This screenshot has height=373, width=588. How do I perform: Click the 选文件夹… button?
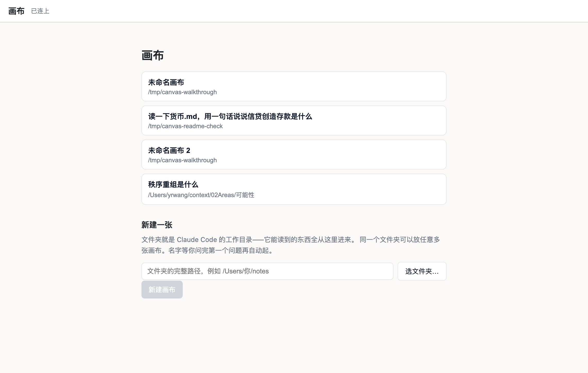[422, 271]
